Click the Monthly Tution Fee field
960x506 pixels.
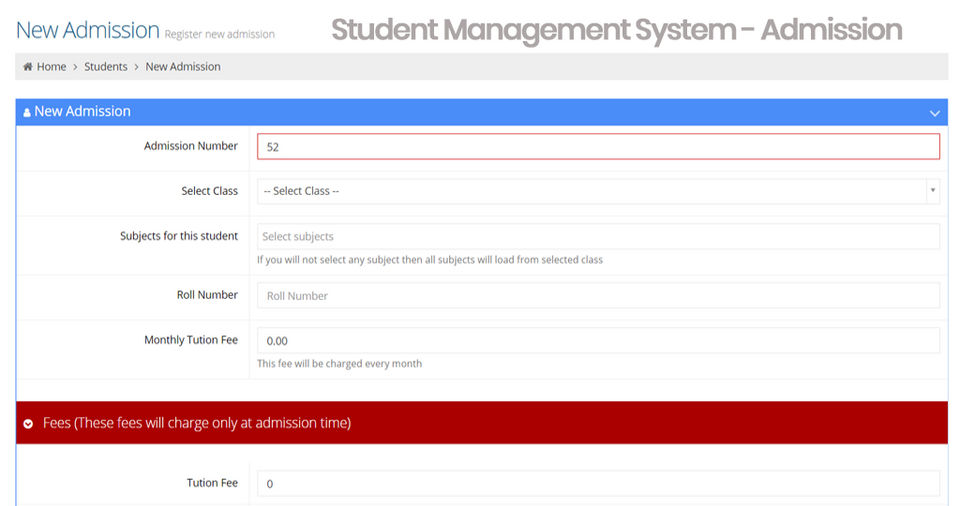(x=598, y=341)
